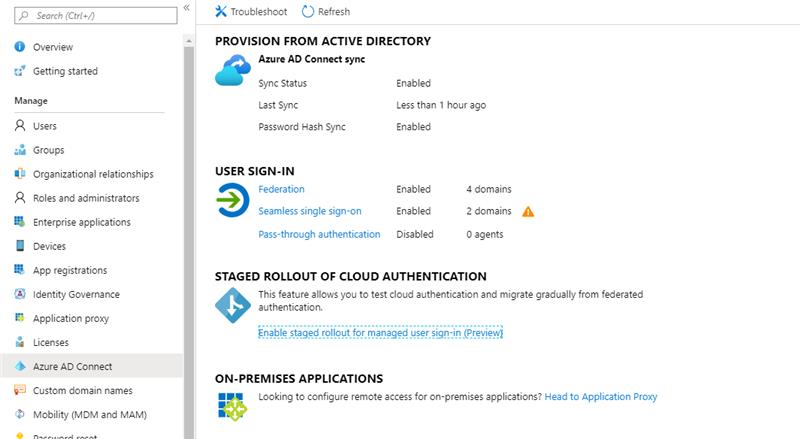Screen dimensions: 800x439
Task: Click the sidebar vertical scrollbar
Action: tap(189, 200)
